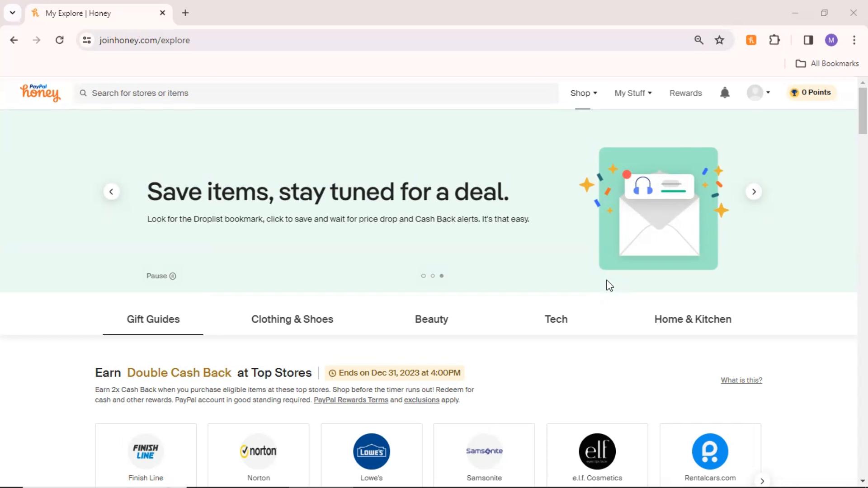The image size is (868, 488).
Task: Expand the My Stuff dropdown menu
Action: pyautogui.click(x=634, y=93)
